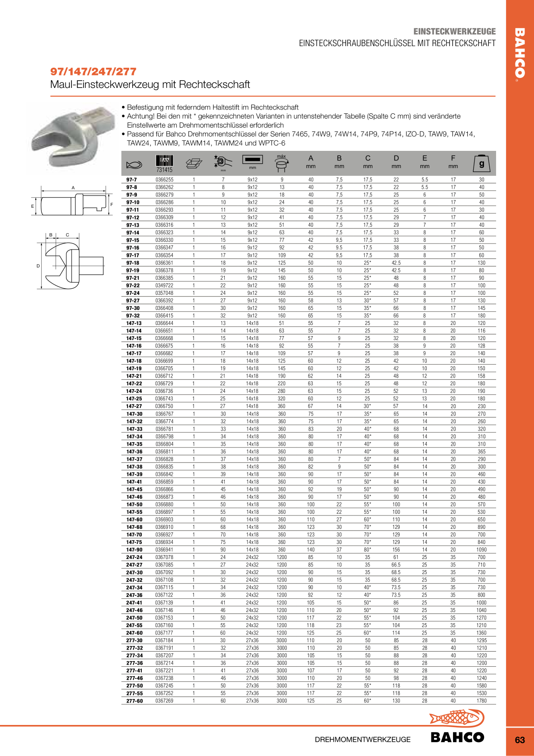
Task: Click column header D mm
Action: 396,162
